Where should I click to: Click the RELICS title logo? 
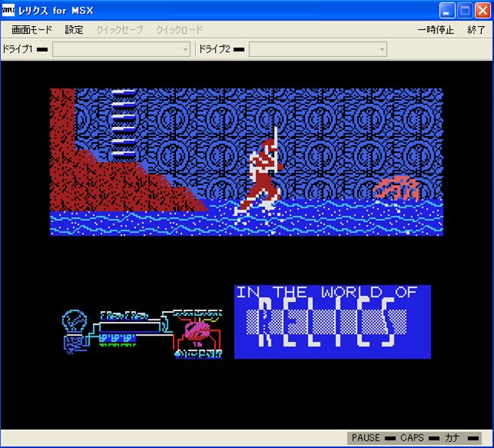coord(326,322)
